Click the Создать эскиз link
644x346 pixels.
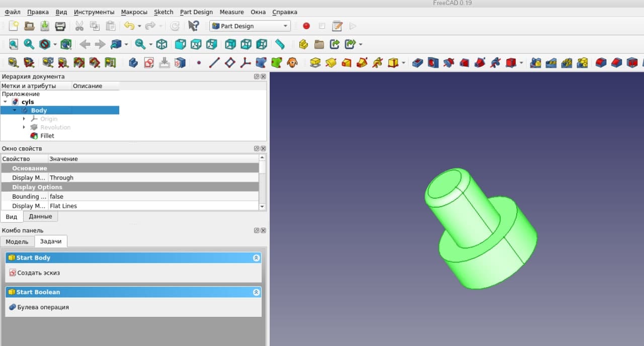point(39,273)
